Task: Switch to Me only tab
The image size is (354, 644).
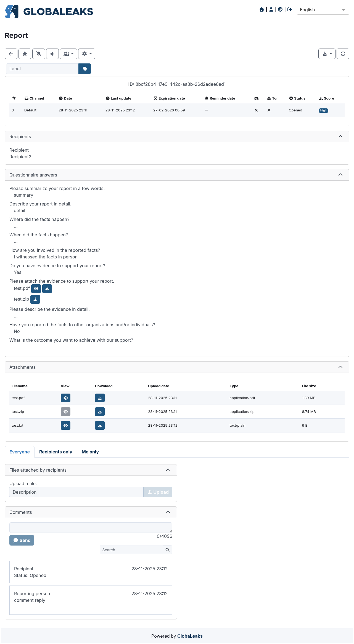Action: 90,452
